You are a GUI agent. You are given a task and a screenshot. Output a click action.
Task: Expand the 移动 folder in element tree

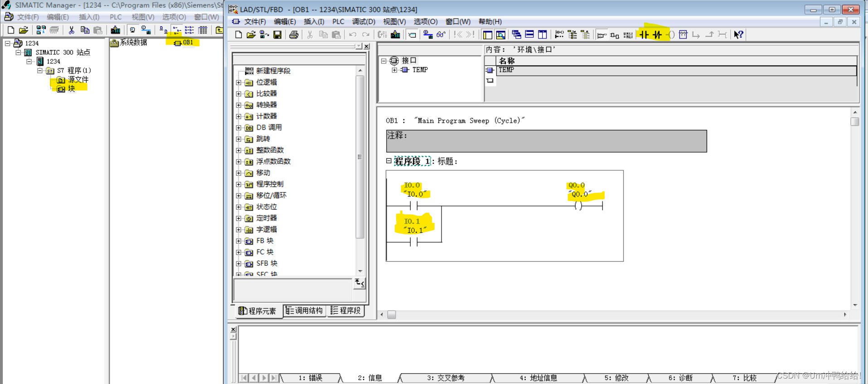pos(238,173)
